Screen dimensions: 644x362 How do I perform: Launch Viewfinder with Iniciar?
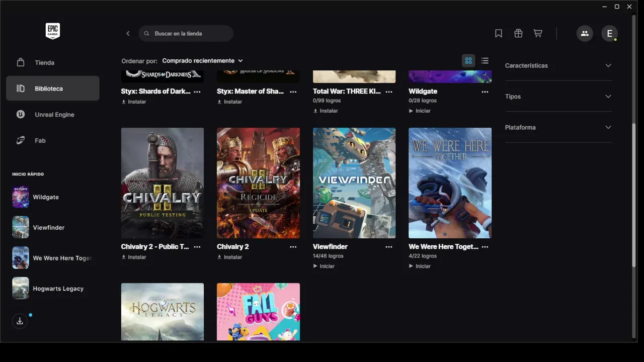tap(324, 266)
